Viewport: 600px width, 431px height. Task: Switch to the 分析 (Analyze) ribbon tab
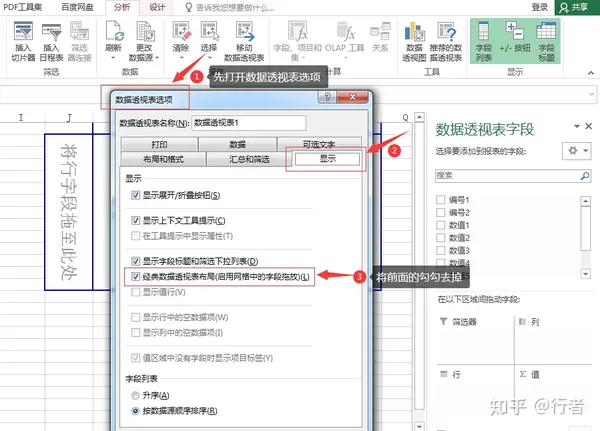(x=122, y=7)
